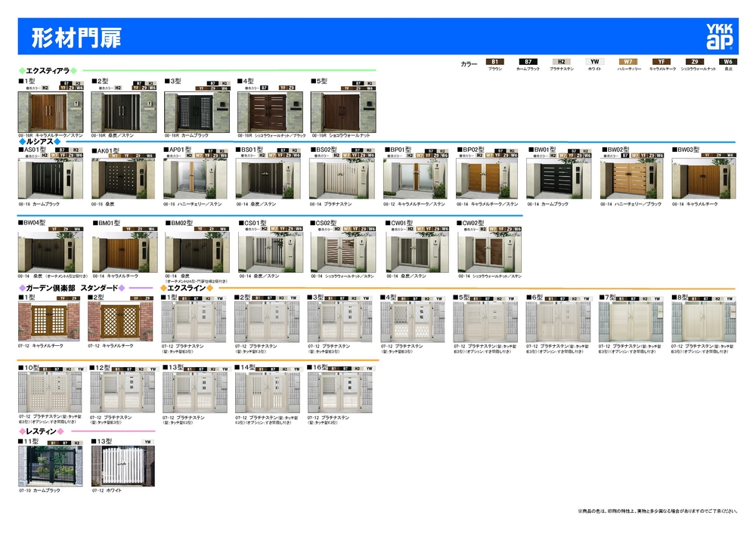The height and width of the screenshot is (534, 756).
Task: Select the ルシアス BW02型 gate image
Action: [x=631, y=179]
